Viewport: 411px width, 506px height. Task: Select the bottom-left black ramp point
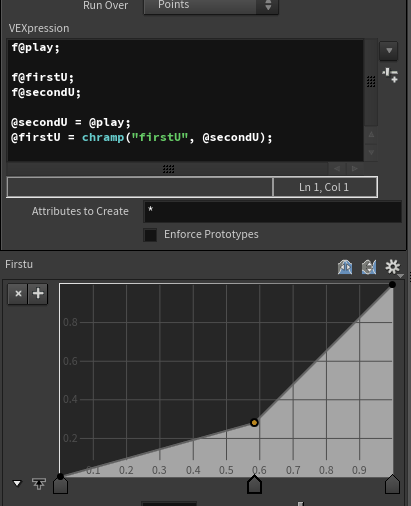click(x=60, y=477)
